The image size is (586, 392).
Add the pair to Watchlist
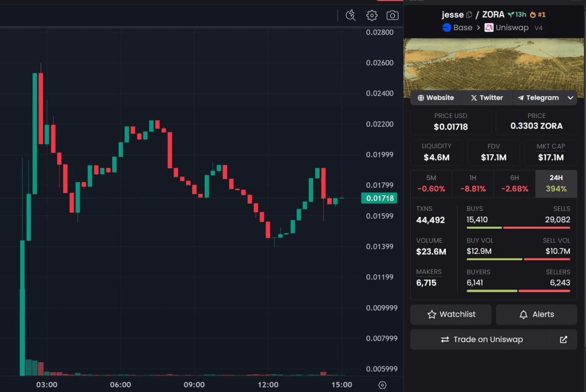coord(451,314)
